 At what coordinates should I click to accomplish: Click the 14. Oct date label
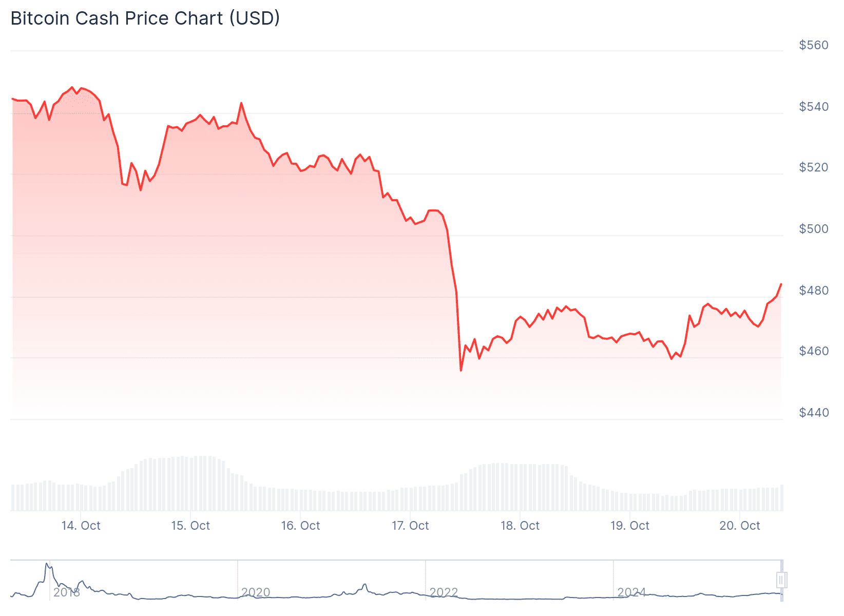[81, 526]
